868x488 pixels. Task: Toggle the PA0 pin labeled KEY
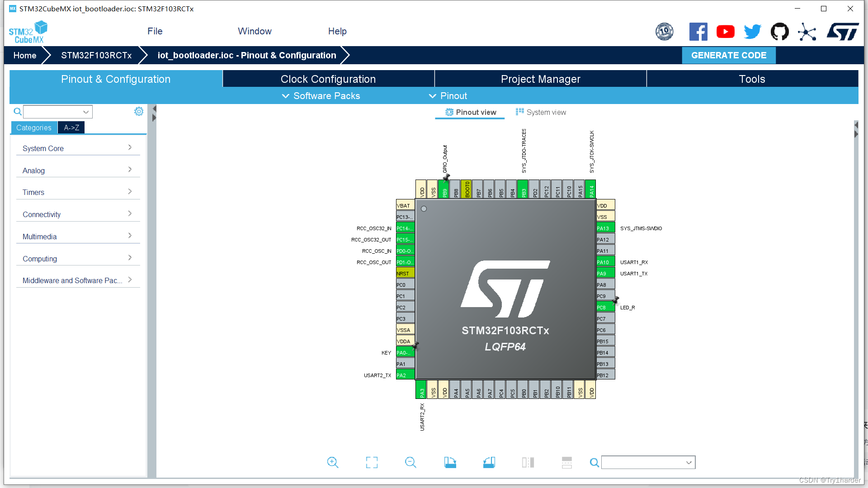[x=405, y=352]
